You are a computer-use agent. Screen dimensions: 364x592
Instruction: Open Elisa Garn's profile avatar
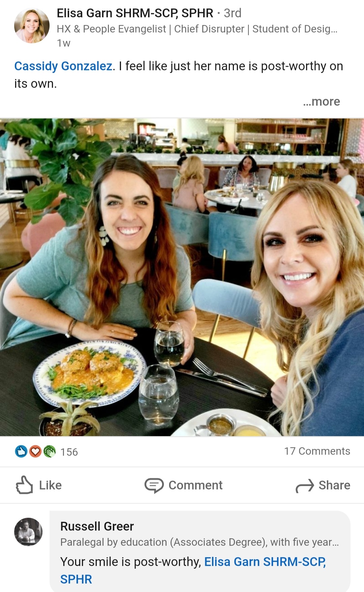[32, 26]
